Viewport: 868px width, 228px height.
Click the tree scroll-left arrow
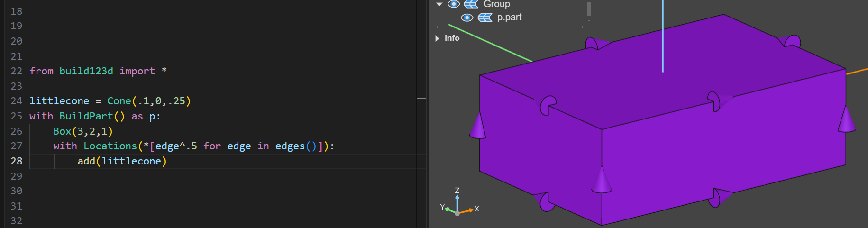tap(437, 27)
